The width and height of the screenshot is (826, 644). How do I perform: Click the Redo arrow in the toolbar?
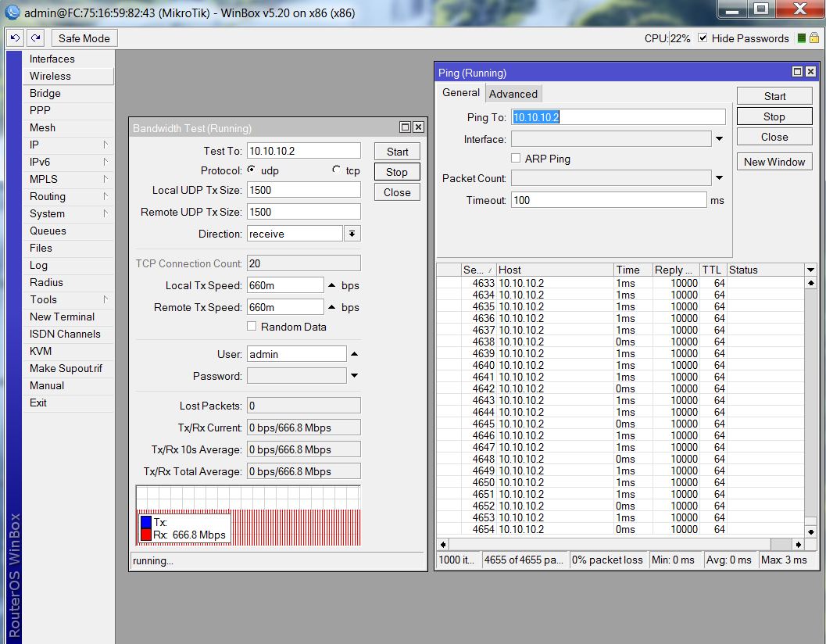(x=35, y=38)
